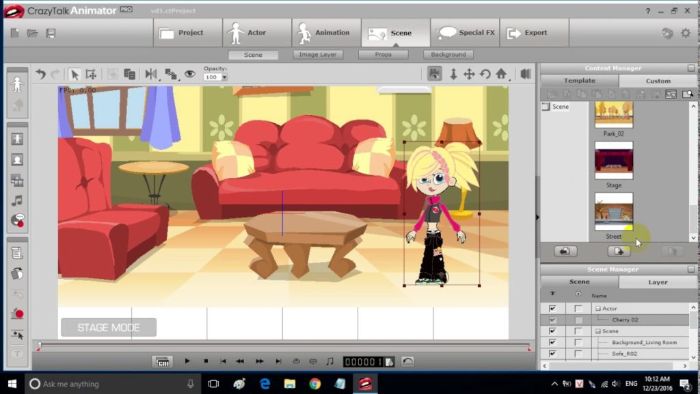Viewport: 700px width, 394px height.
Task: Open the Project main tab
Action: 188,33
